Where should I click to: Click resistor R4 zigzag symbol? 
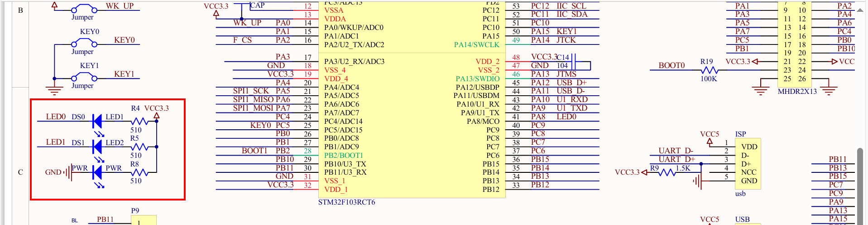[139, 121]
